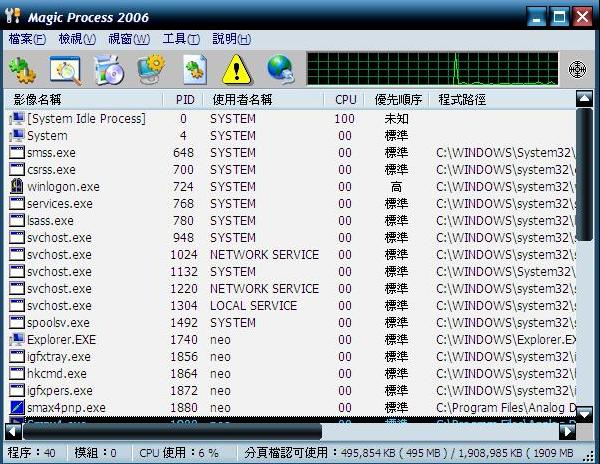Select the winlogon.exe process name

63,187
